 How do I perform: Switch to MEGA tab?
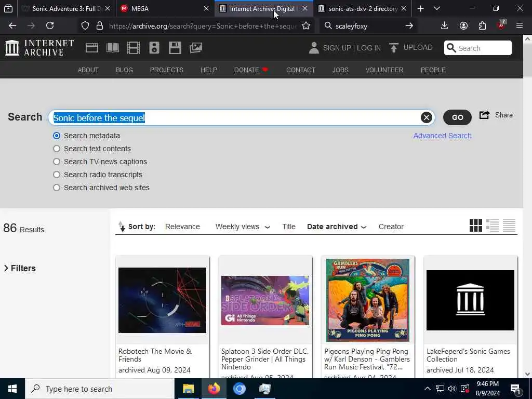click(x=165, y=8)
